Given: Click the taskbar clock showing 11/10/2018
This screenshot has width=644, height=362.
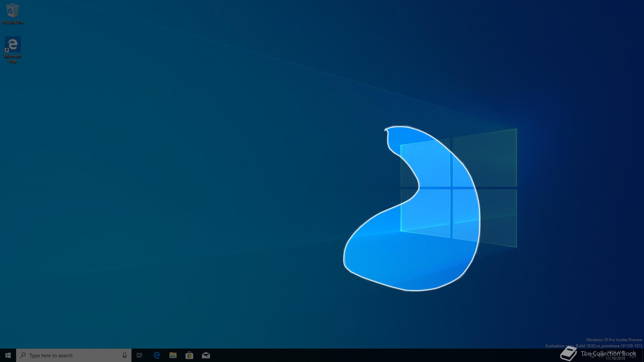Looking at the screenshot, I should pos(615,355).
